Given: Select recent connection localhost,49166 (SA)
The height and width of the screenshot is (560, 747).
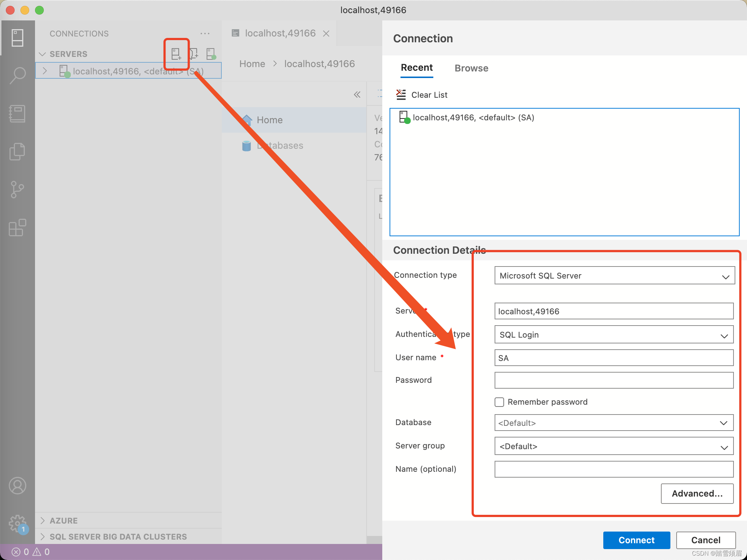Looking at the screenshot, I should pyautogui.click(x=564, y=117).
